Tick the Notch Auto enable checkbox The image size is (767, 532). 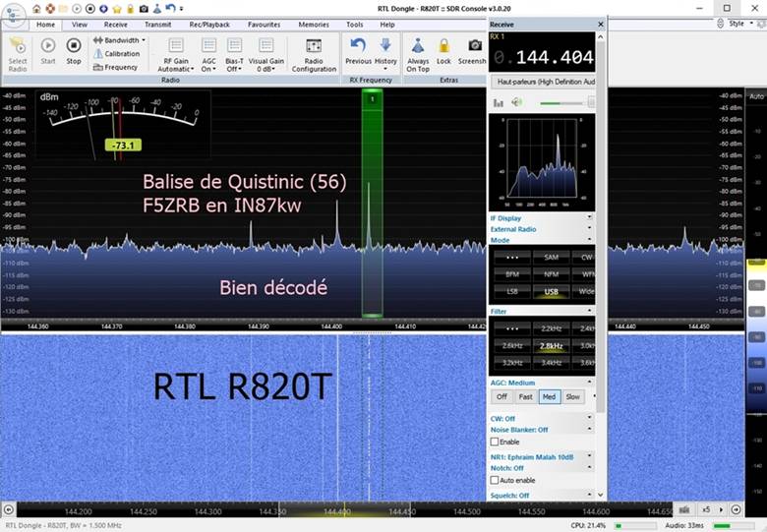pos(495,480)
